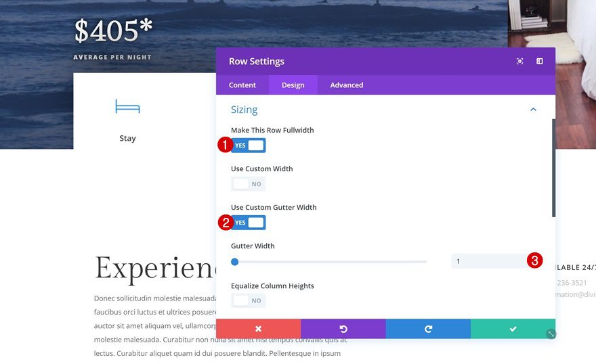
Task: Select the Design tab
Action: coord(293,85)
